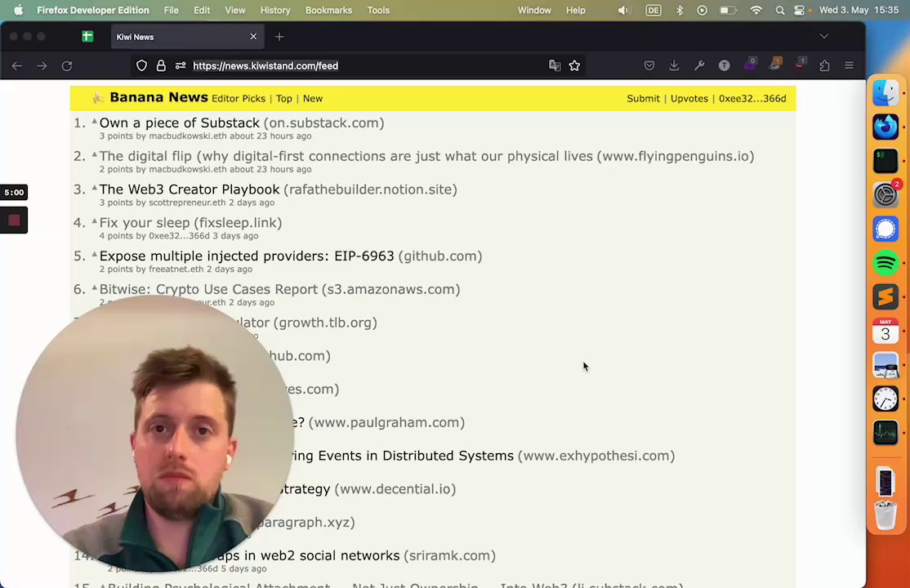Open the volume control in menu bar
This screenshot has width=910, height=588.
624,11
